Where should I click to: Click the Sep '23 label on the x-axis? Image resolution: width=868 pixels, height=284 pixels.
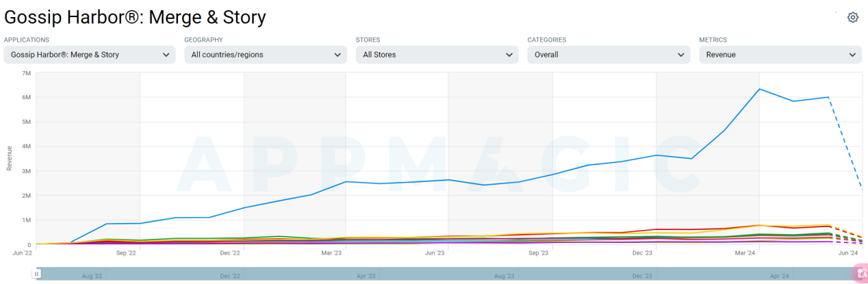point(538,253)
